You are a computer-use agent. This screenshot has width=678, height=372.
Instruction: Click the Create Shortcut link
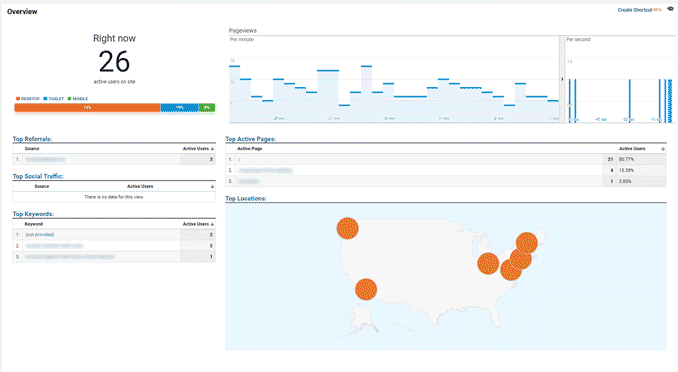(x=635, y=10)
